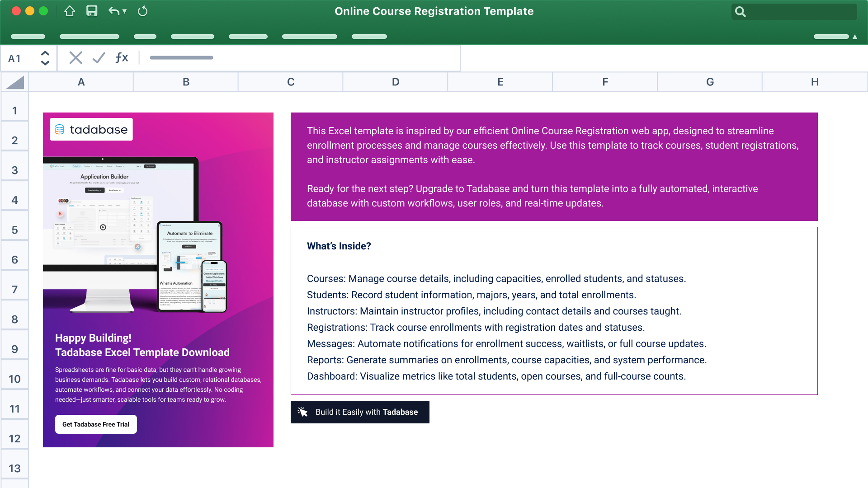Select column B header
This screenshot has height=488, width=868.
[x=186, y=82]
